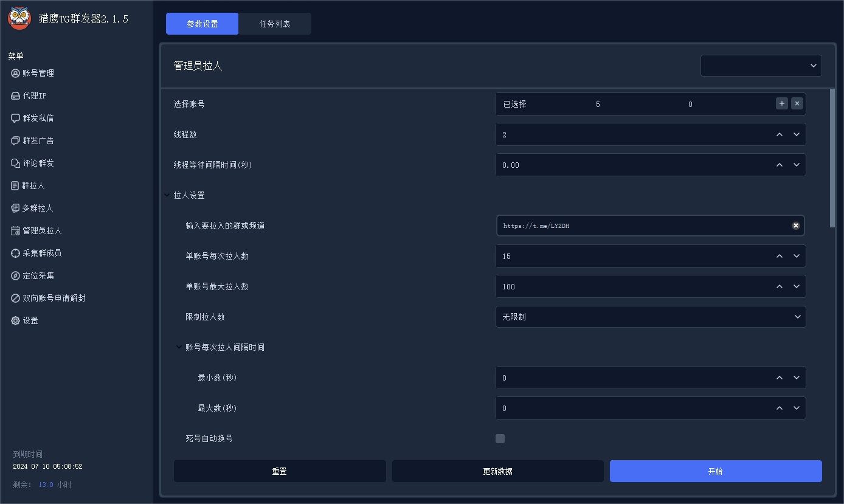The height and width of the screenshot is (504, 844).
Task: Click the 猎鹰TG群发器2.1.5 title
Action: point(83,19)
